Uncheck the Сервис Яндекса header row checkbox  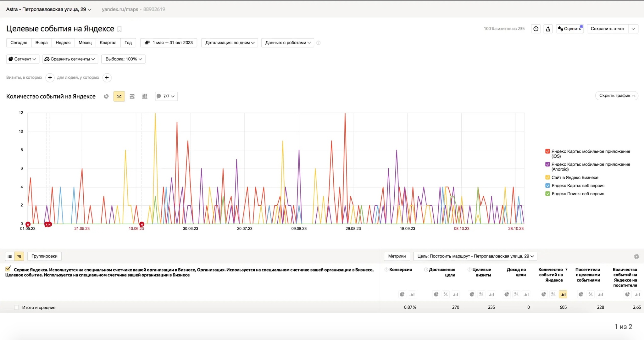click(x=8, y=269)
